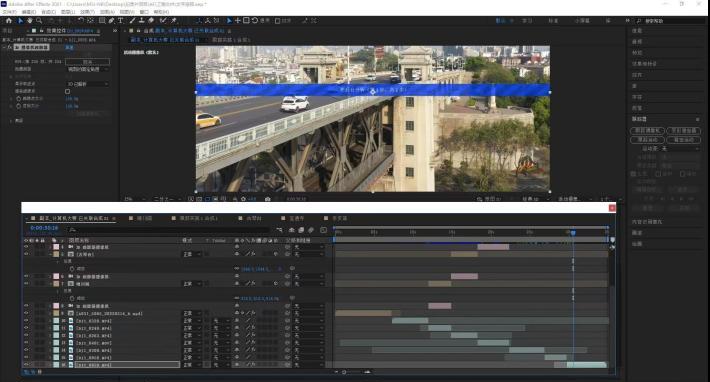Select the Type text tool

pyautogui.click(x=120, y=20)
